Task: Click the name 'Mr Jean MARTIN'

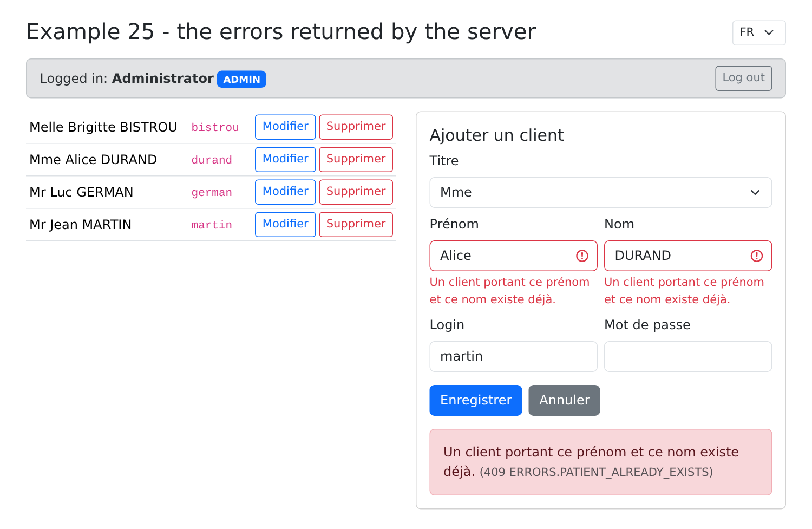Action: point(81,225)
